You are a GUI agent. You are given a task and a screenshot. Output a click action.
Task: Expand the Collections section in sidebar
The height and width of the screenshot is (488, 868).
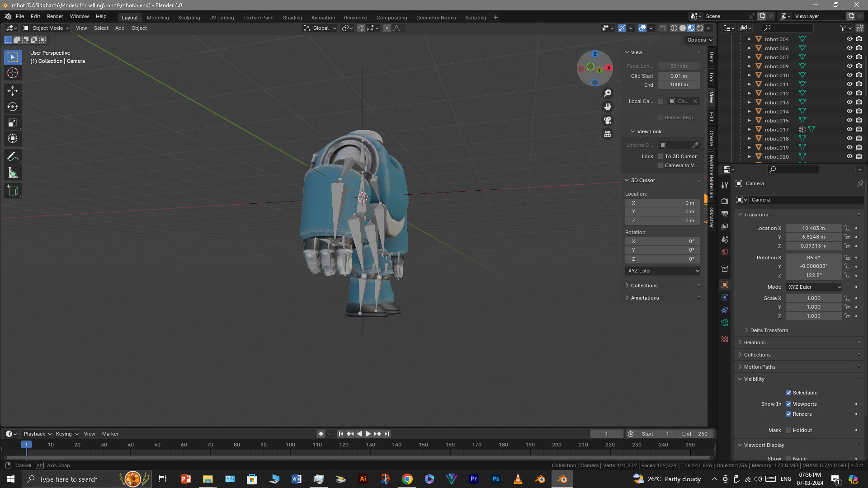click(x=644, y=286)
